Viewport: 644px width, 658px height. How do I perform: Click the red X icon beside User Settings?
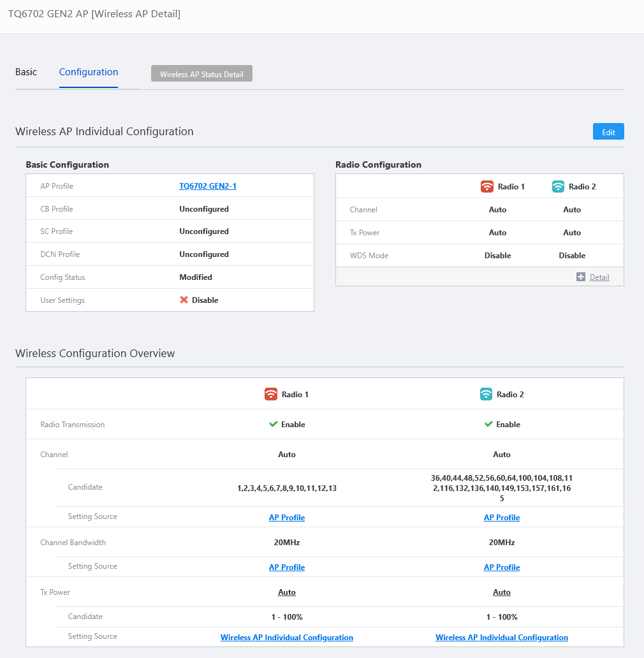[184, 300]
